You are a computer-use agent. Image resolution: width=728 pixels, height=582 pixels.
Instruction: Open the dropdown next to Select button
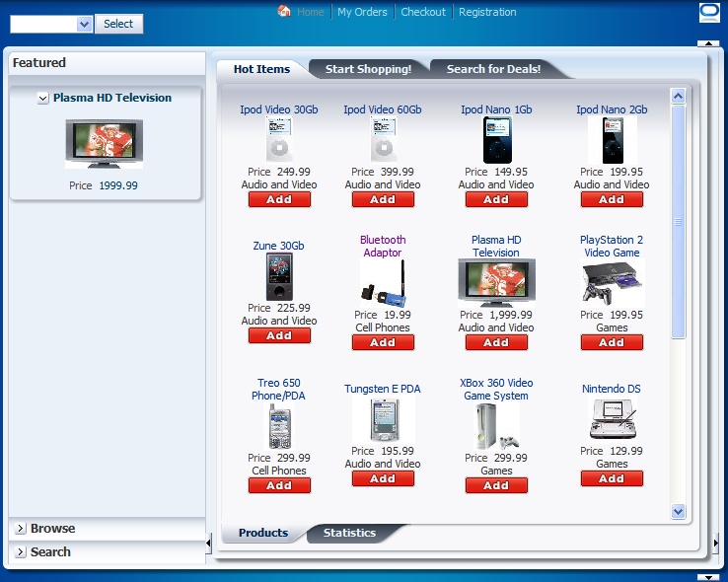[x=84, y=24]
